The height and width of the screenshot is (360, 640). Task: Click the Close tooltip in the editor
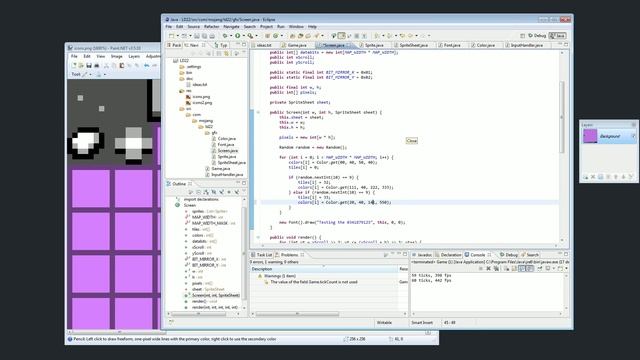412,140
